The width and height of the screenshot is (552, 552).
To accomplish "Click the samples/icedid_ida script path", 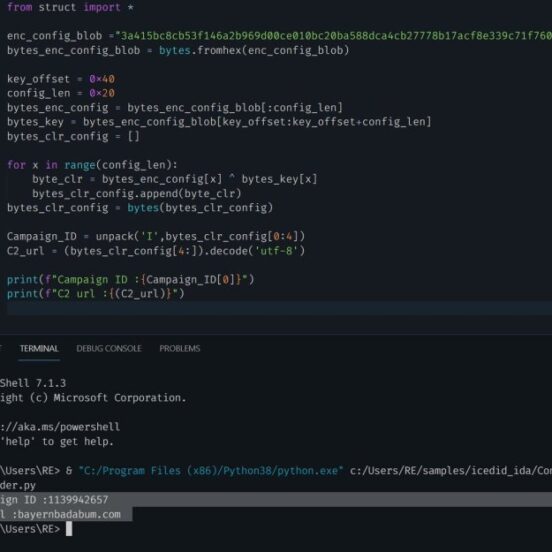I will pos(451,471).
